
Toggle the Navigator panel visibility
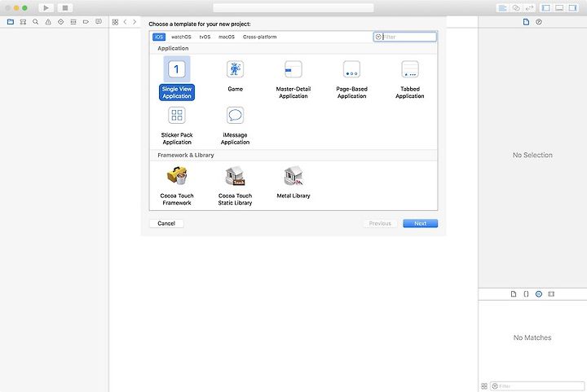pyautogui.click(x=545, y=8)
